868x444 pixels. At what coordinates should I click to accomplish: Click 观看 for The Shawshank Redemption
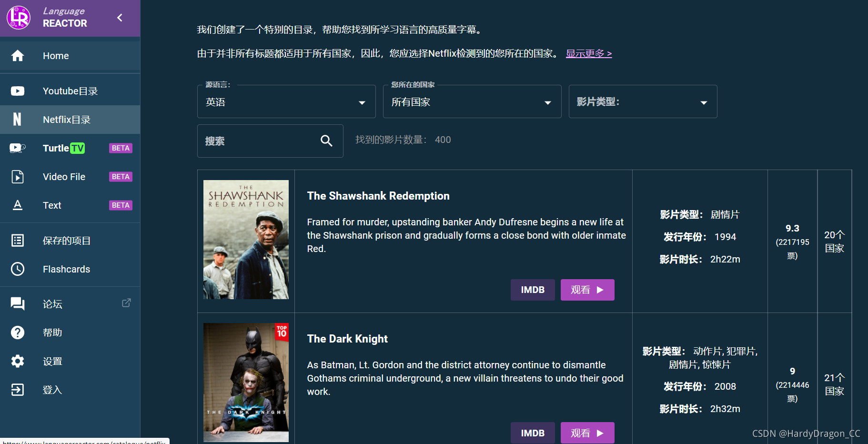coord(587,290)
